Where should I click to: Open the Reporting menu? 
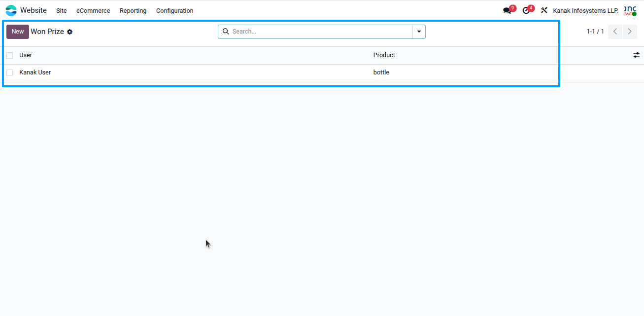133,10
